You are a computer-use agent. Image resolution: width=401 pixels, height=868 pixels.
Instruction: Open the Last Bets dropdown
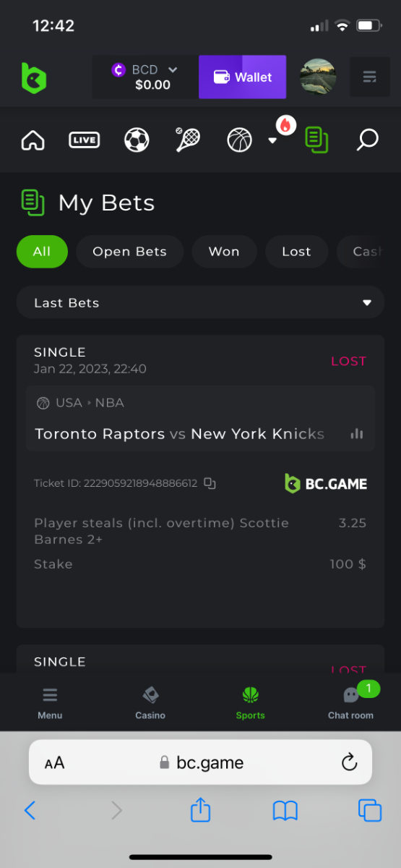tap(200, 302)
